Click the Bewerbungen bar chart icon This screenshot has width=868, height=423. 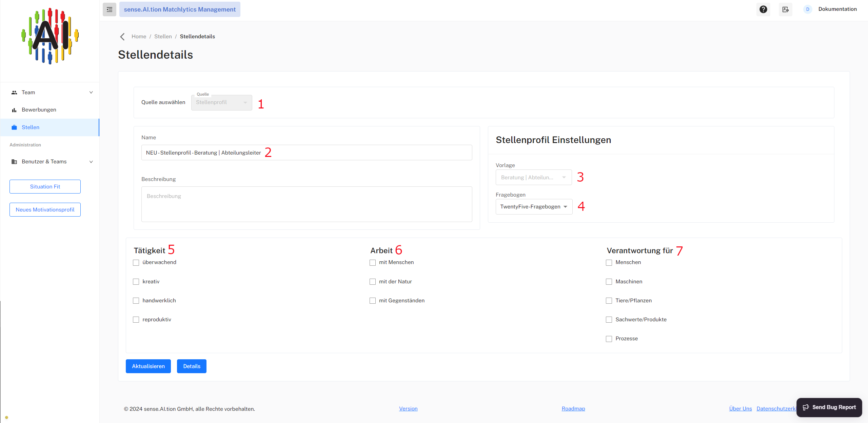[14, 110]
